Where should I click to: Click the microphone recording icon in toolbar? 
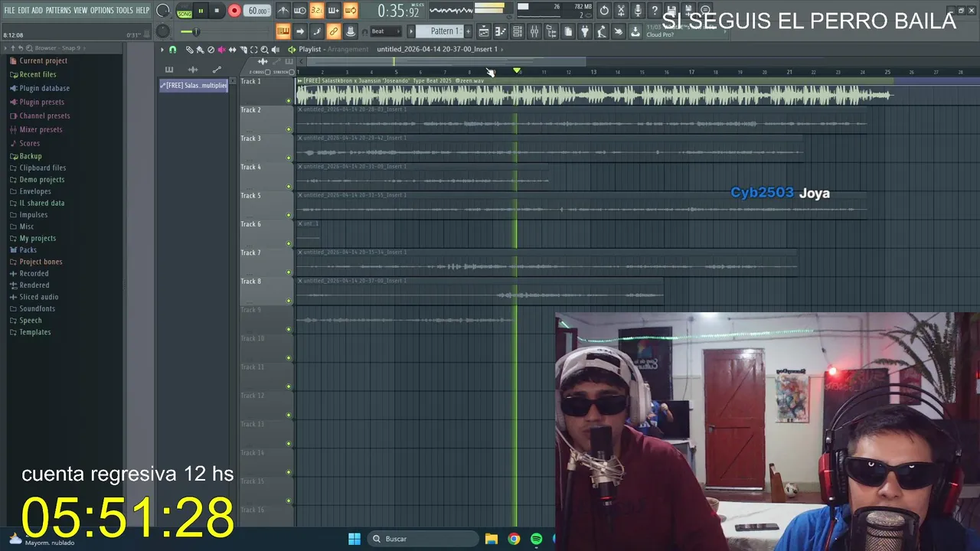click(x=638, y=11)
